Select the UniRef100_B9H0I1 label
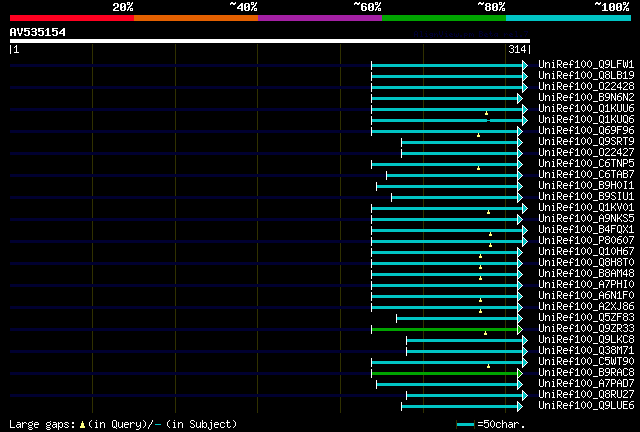Screen dimensions: 640x432 pos(586,185)
